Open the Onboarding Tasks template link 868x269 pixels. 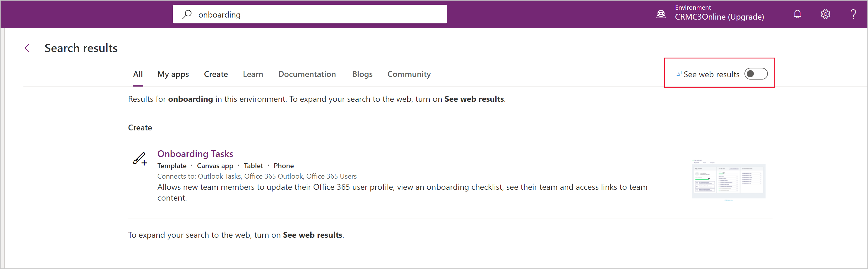click(x=195, y=154)
